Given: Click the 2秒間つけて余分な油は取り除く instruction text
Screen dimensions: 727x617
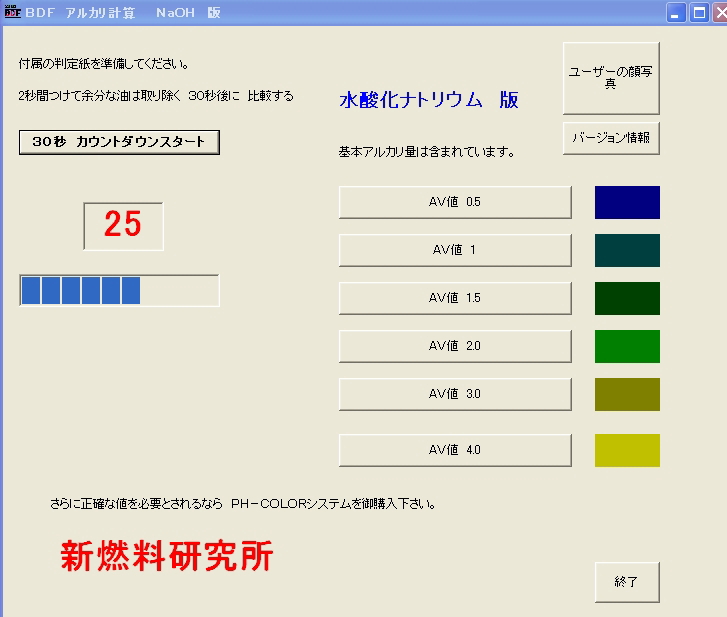Looking at the screenshot, I should [156, 96].
